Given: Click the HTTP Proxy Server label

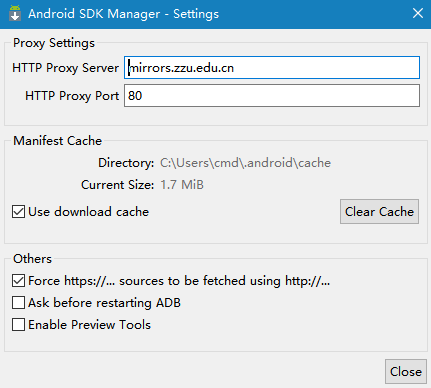Looking at the screenshot, I should tap(65, 68).
